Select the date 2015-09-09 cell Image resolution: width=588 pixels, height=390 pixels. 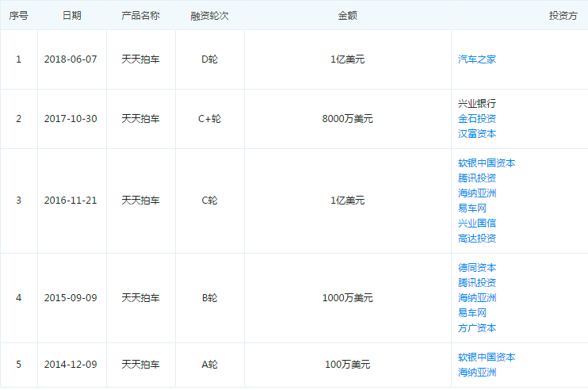pyautogui.click(x=71, y=298)
